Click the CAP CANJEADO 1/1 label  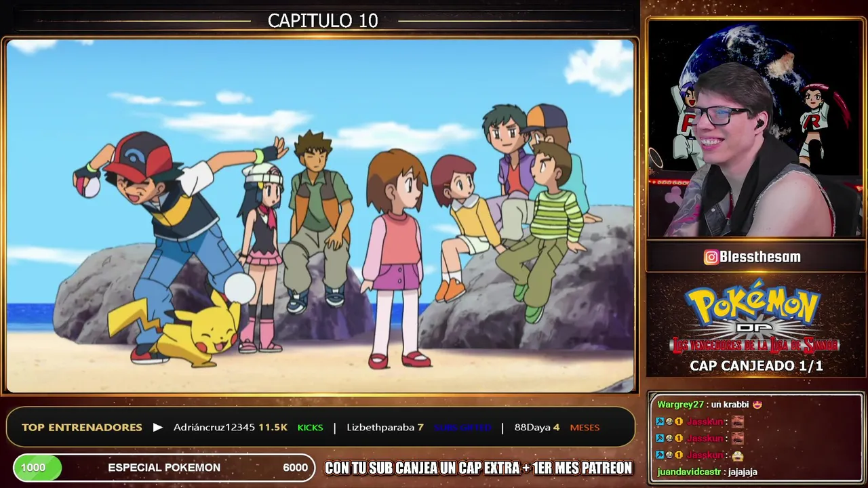click(x=756, y=366)
